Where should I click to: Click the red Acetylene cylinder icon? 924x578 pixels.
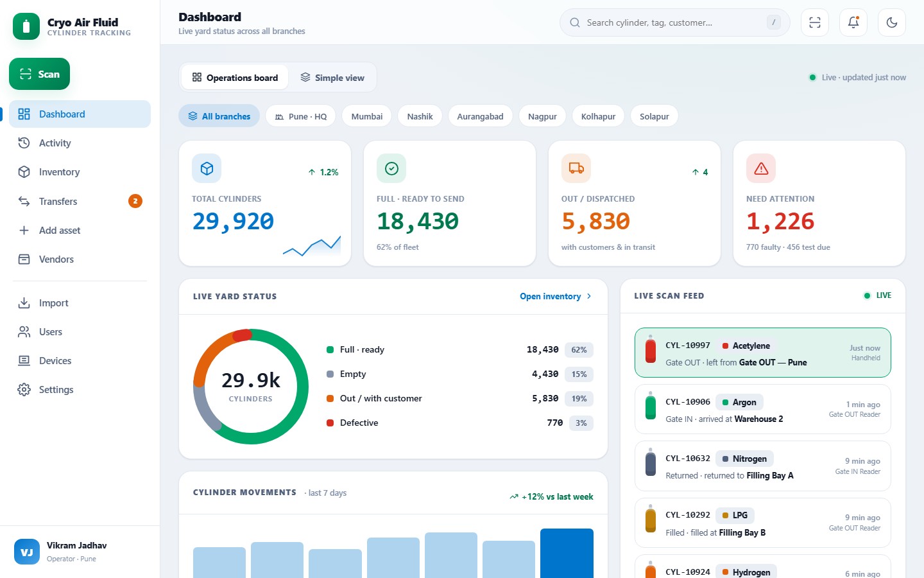click(x=651, y=349)
